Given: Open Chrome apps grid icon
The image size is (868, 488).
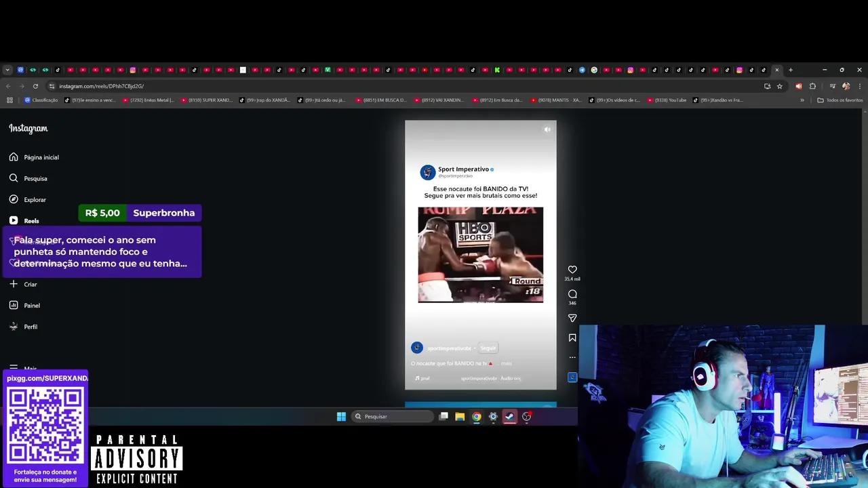Looking at the screenshot, I should pyautogui.click(x=9, y=100).
